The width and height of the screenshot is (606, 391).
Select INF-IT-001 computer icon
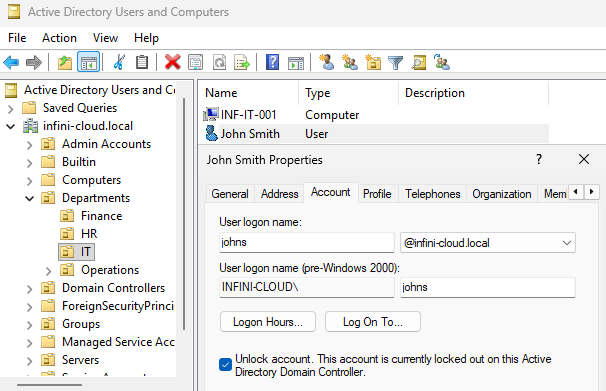pyautogui.click(x=211, y=114)
